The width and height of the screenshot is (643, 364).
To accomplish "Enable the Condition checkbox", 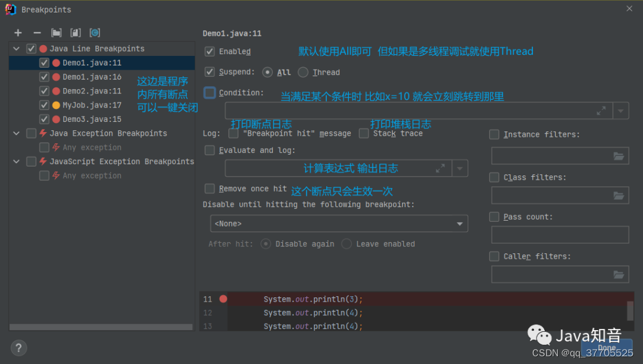I will pyautogui.click(x=210, y=93).
